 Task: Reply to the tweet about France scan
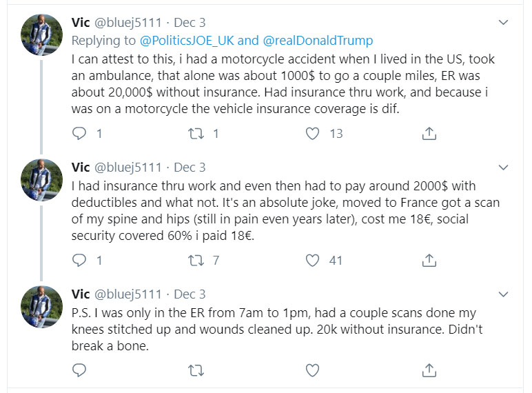point(79,260)
